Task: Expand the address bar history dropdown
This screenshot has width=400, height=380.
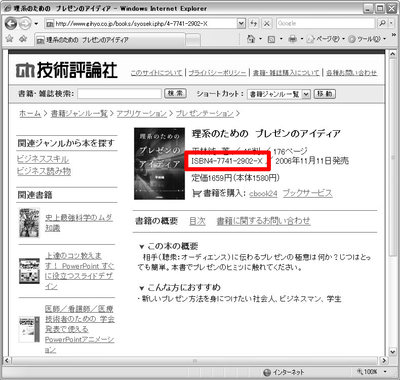Action: pyautogui.click(x=241, y=23)
